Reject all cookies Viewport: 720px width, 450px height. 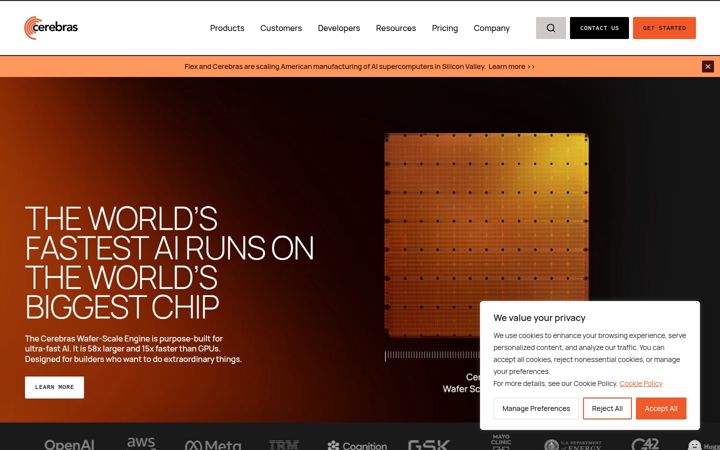click(607, 408)
